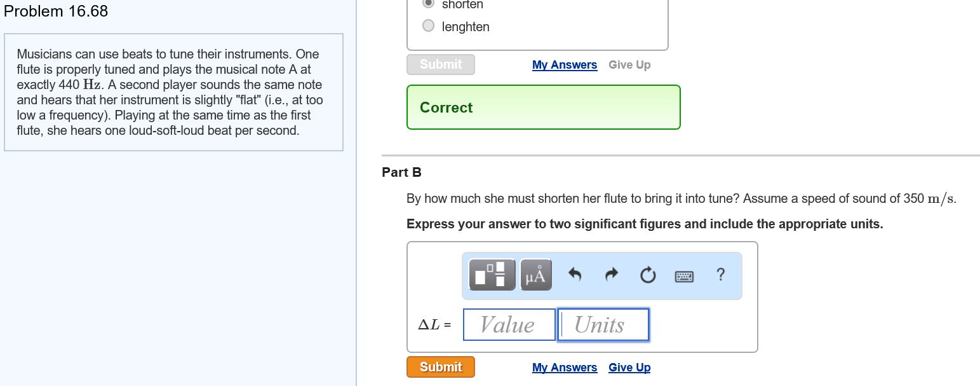Open keyboard shortcuts icon

click(684, 276)
